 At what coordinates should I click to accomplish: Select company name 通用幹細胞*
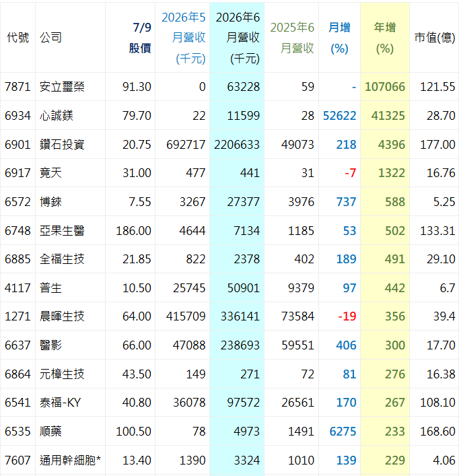click(70, 461)
